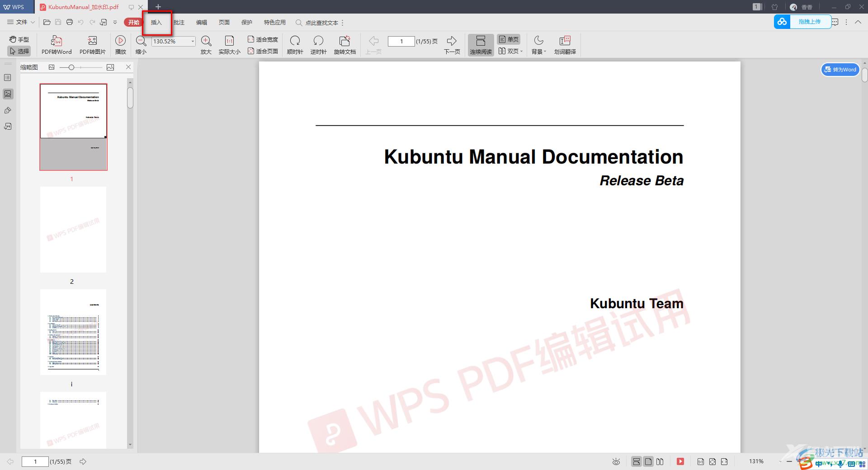868x470 pixels.
Task: Open the 特色应用 tab
Action: (x=275, y=22)
